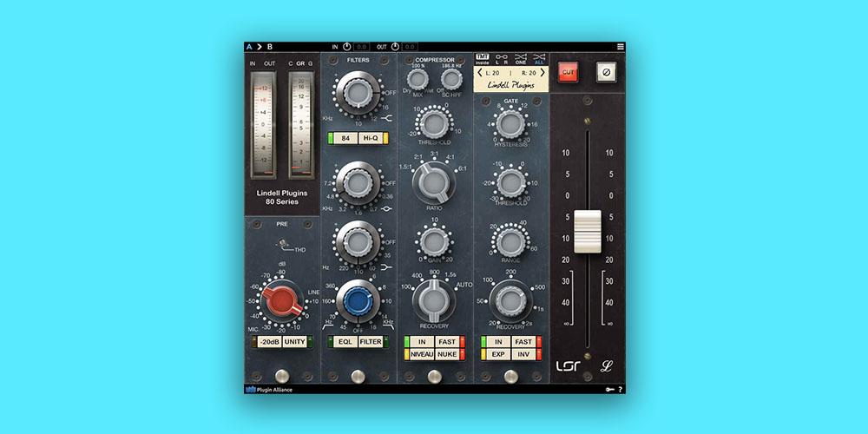Toggle the NUKE button
Viewport: 868px width, 434px height.
pyautogui.click(x=447, y=354)
